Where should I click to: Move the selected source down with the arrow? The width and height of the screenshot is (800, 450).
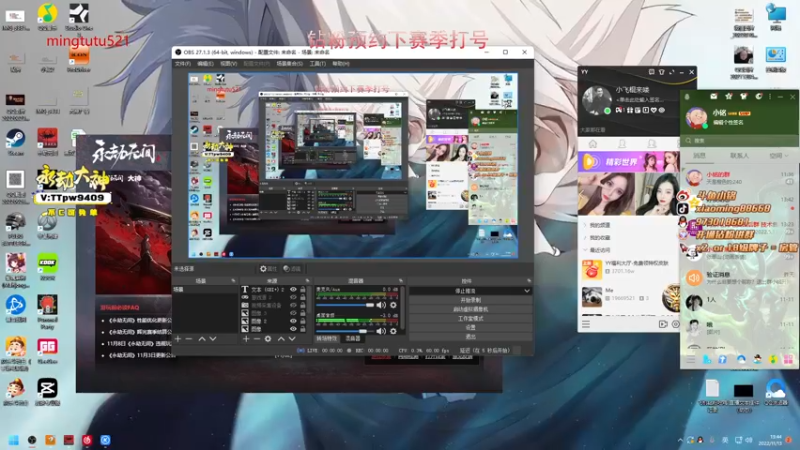[x=292, y=339]
